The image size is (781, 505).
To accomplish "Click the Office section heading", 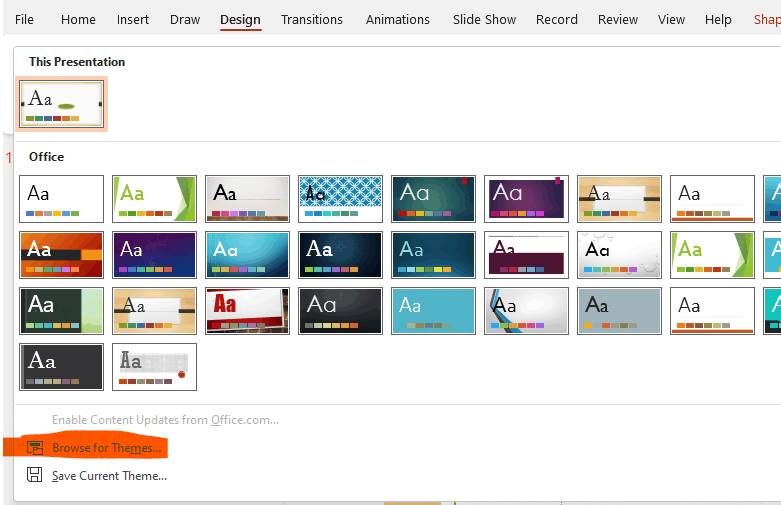I will 46,157.
